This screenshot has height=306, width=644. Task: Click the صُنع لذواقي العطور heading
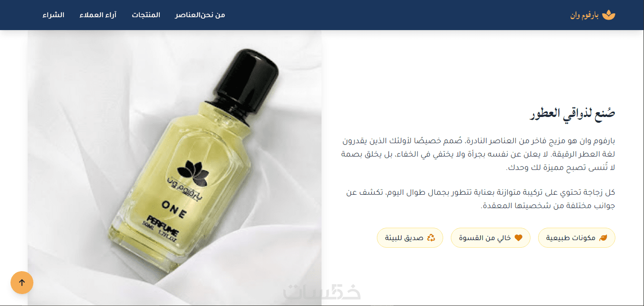(x=572, y=114)
